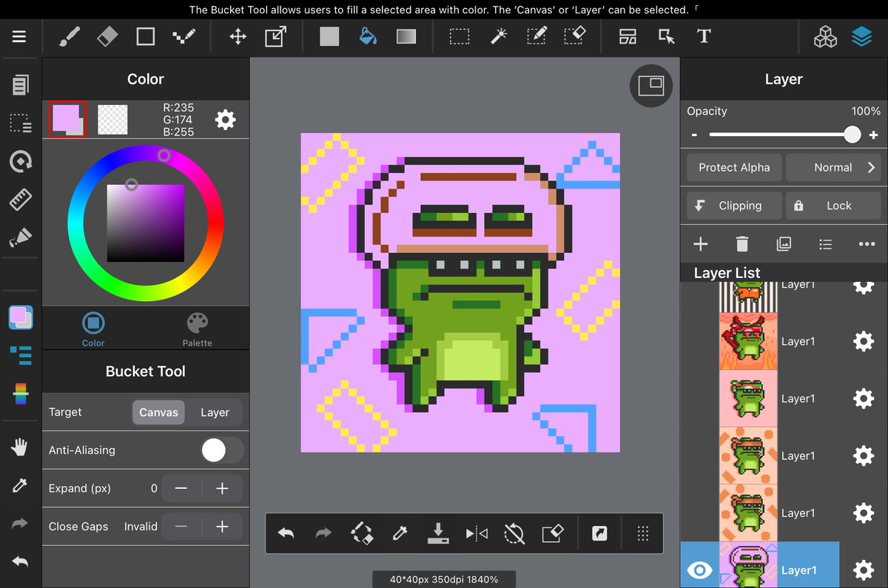This screenshot has height=588, width=888.
Task: Add an image layer
Action: [x=784, y=244]
